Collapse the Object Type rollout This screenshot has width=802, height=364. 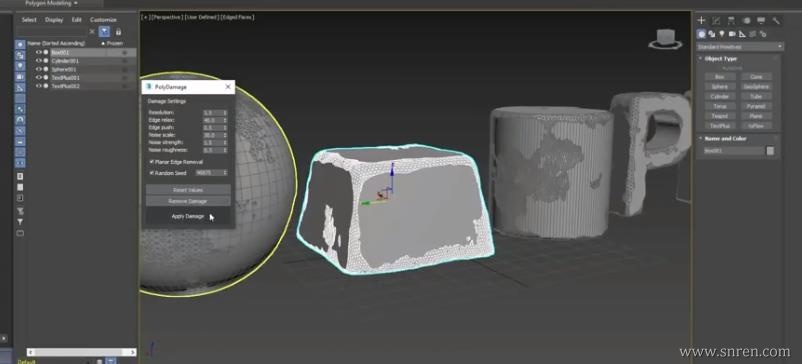tap(720, 59)
